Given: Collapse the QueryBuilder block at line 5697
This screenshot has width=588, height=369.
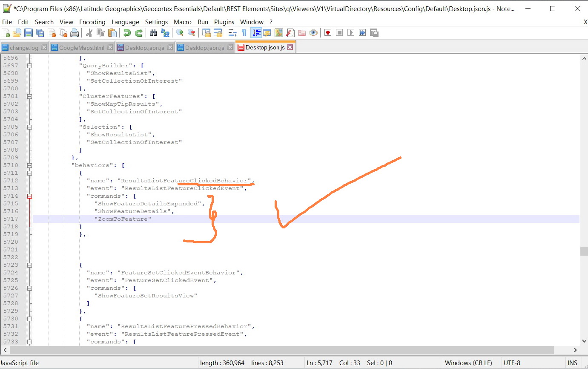Looking at the screenshot, I should pos(30,66).
